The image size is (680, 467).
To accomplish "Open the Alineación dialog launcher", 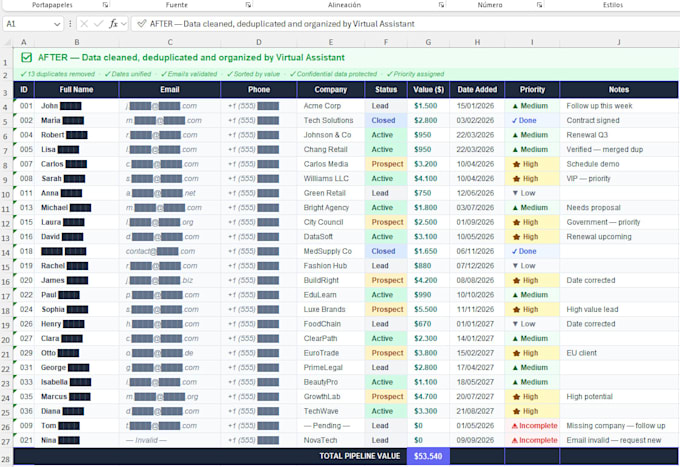I will click(441, 5).
